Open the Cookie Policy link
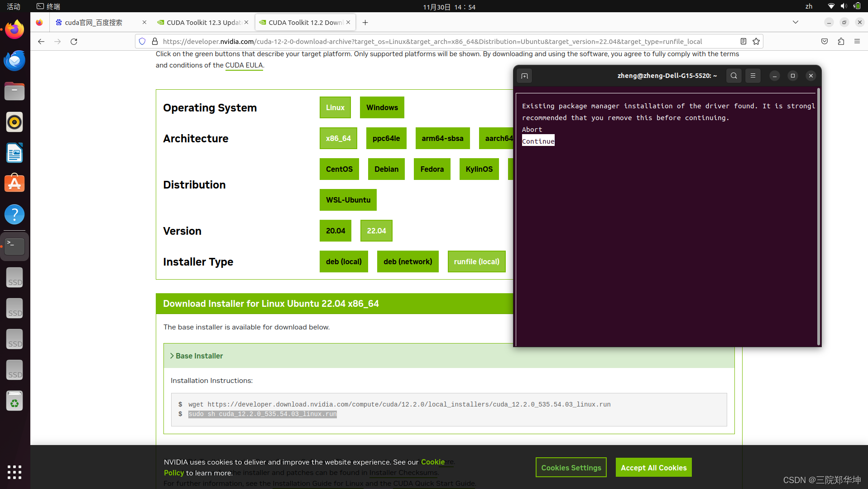868x489 pixels. 433,462
